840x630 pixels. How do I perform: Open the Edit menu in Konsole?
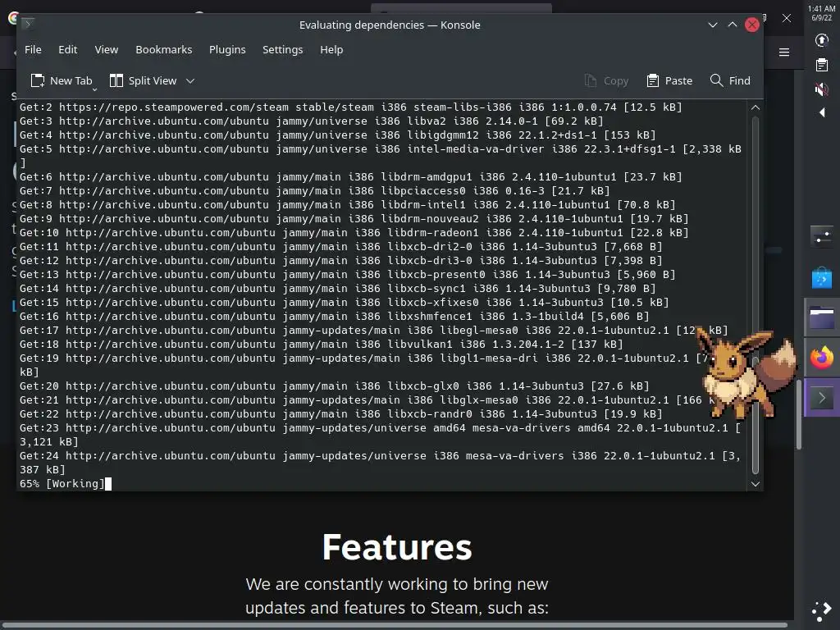(x=67, y=50)
